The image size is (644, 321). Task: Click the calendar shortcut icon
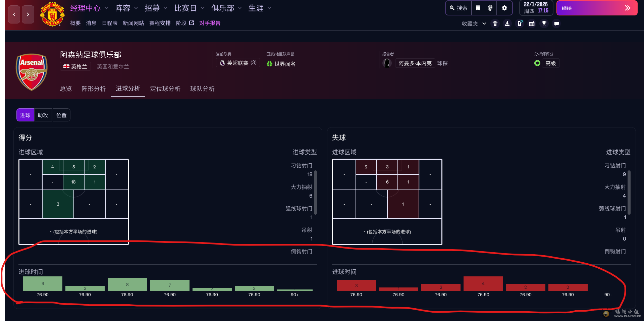tap(532, 23)
